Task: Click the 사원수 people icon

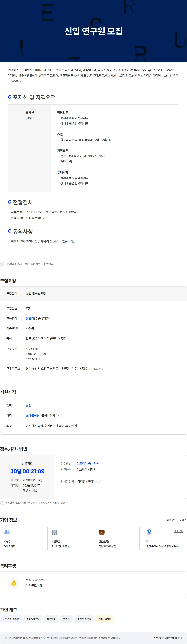Action: [x=7, y=532]
